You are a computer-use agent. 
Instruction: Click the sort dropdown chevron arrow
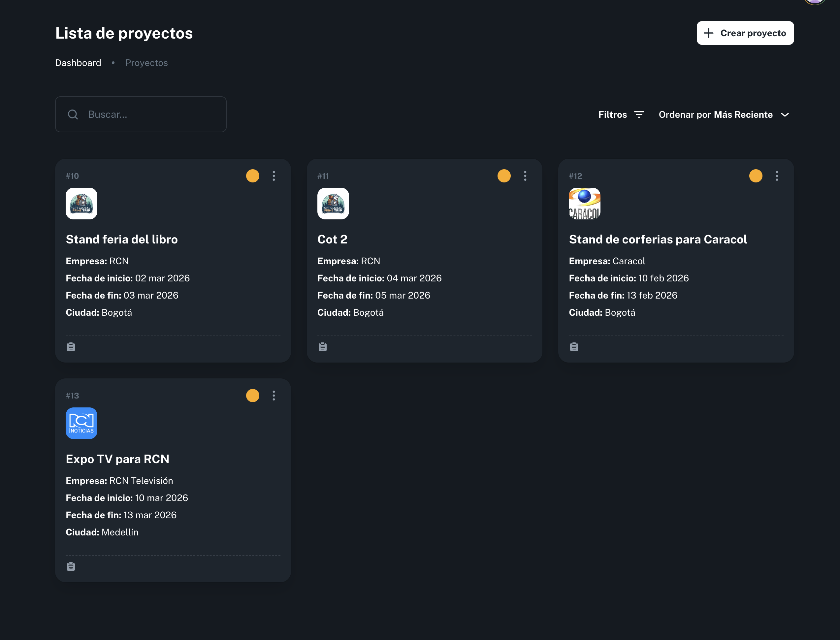pos(785,115)
